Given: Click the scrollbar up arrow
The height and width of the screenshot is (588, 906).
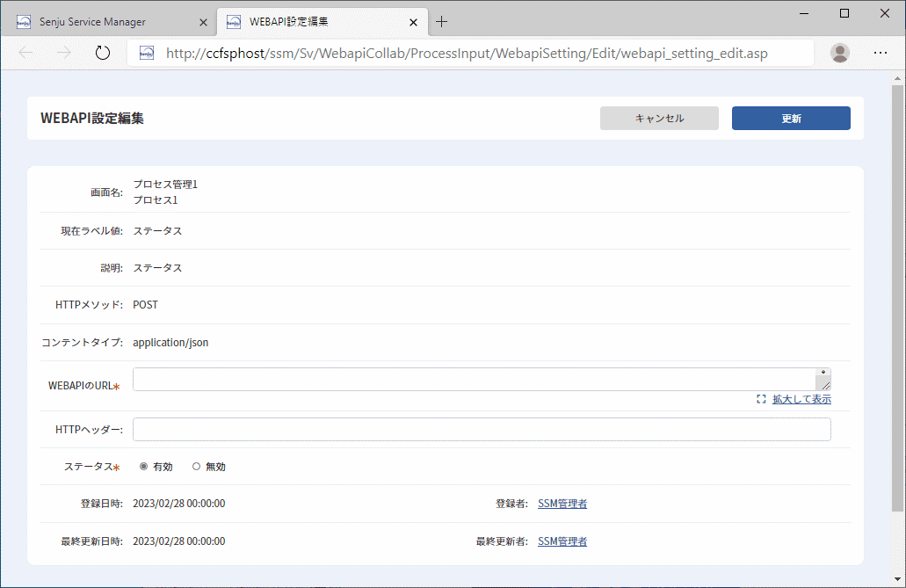Looking at the screenshot, I should point(896,78).
